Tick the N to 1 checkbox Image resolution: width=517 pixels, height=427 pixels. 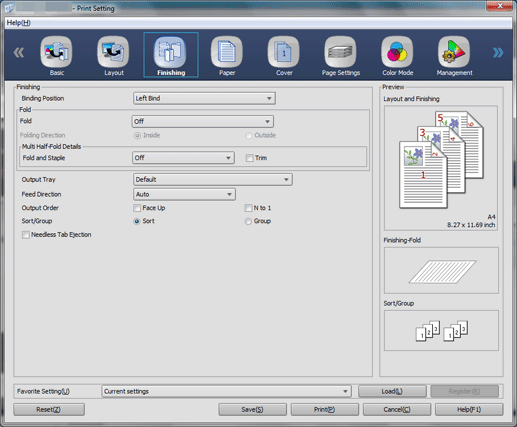[x=248, y=208]
